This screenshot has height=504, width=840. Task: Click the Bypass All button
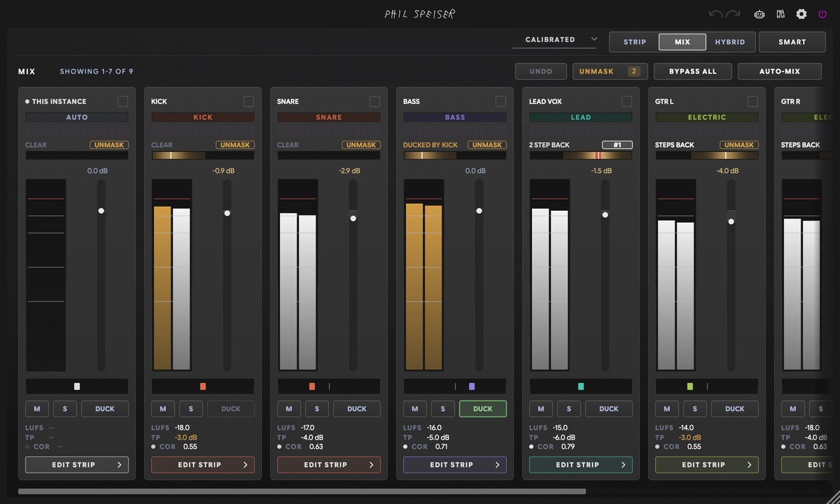pos(693,71)
